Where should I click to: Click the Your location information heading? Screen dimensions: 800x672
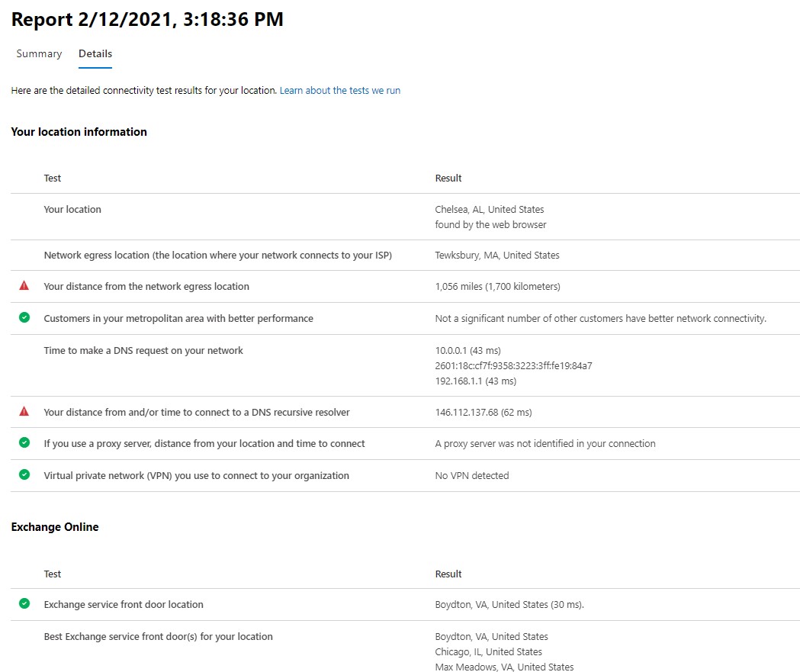79,132
